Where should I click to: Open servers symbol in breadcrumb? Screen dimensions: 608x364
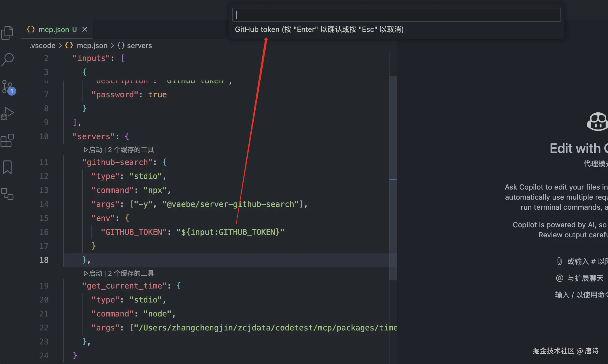[x=139, y=46]
